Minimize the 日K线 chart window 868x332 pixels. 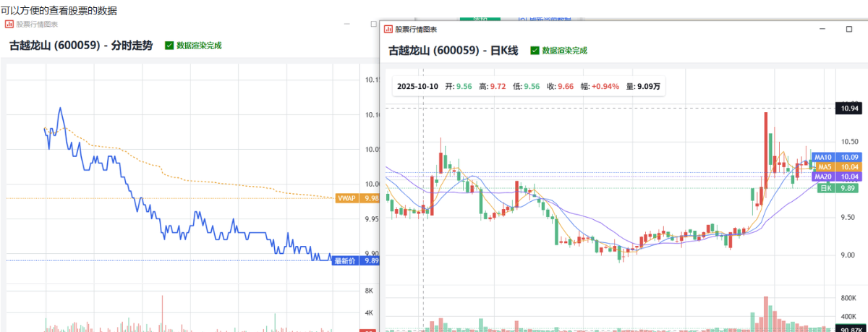pyautogui.click(x=821, y=29)
